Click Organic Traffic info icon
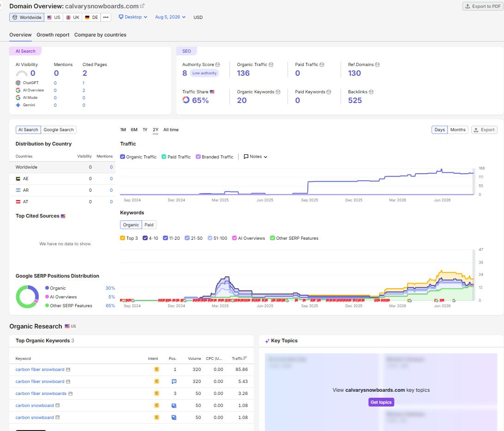This screenshot has width=504, height=431. pos(271,65)
